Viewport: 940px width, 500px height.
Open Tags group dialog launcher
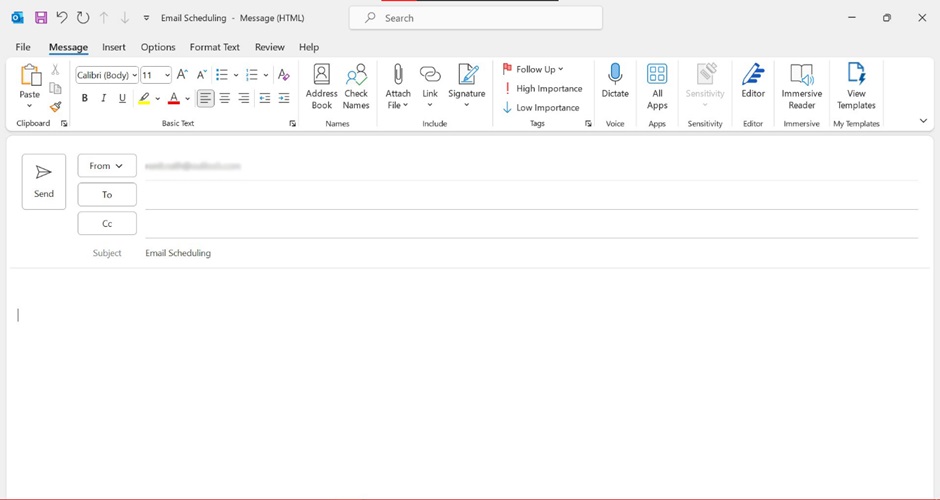[x=588, y=124]
